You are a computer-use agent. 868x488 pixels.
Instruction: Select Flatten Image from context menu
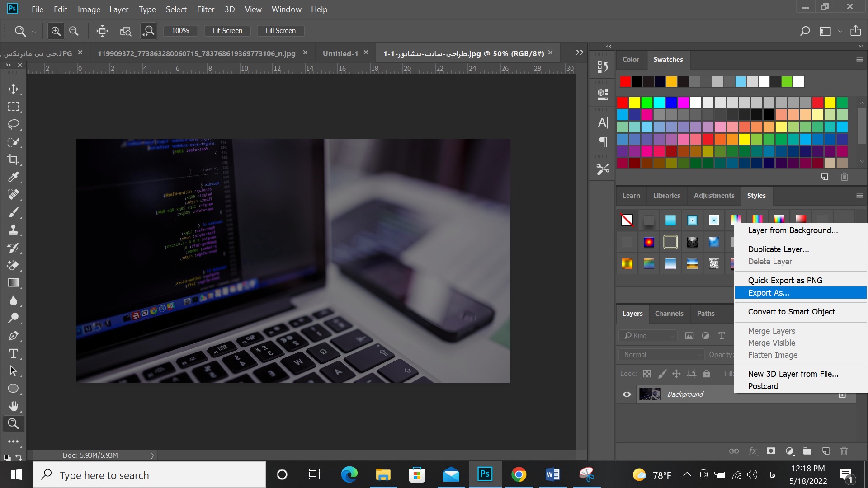[773, 355]
